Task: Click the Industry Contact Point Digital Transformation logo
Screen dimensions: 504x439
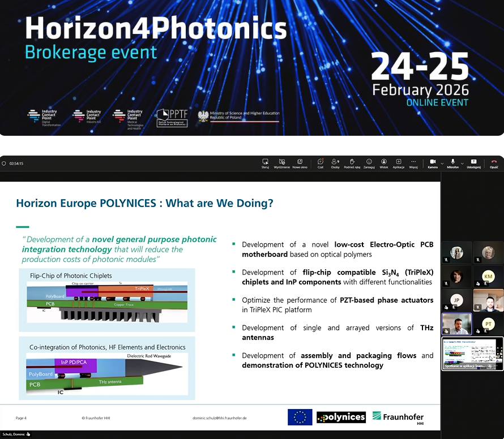Action: point(44,118)
